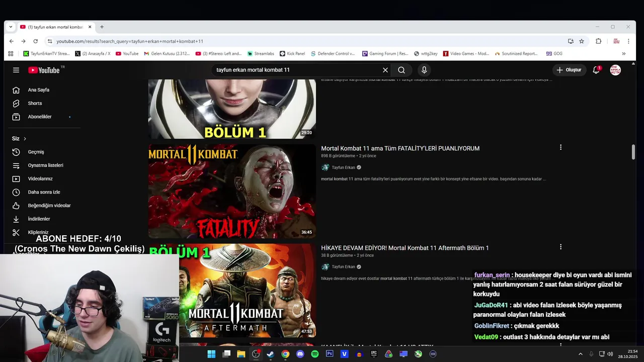Open the Streamlabs bookmark
The width and height of the screenshot is (644, 362).
pyautogui.click(x=261, y=53)
